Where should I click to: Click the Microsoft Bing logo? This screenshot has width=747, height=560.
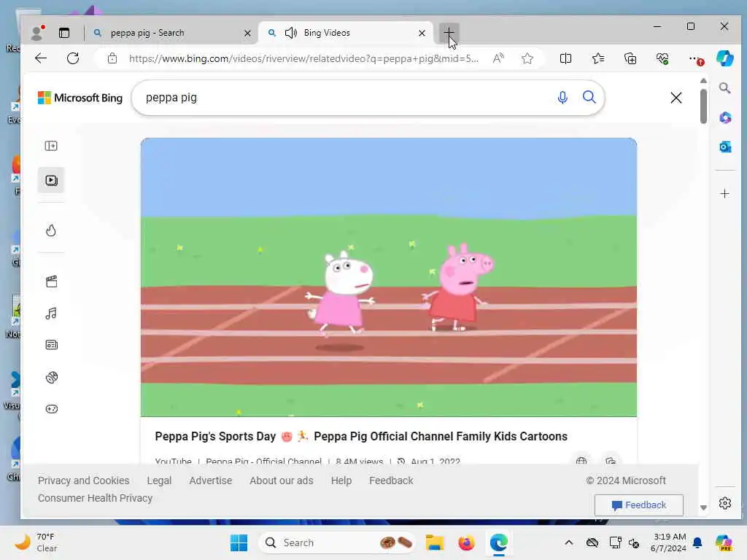click(80, 98)
